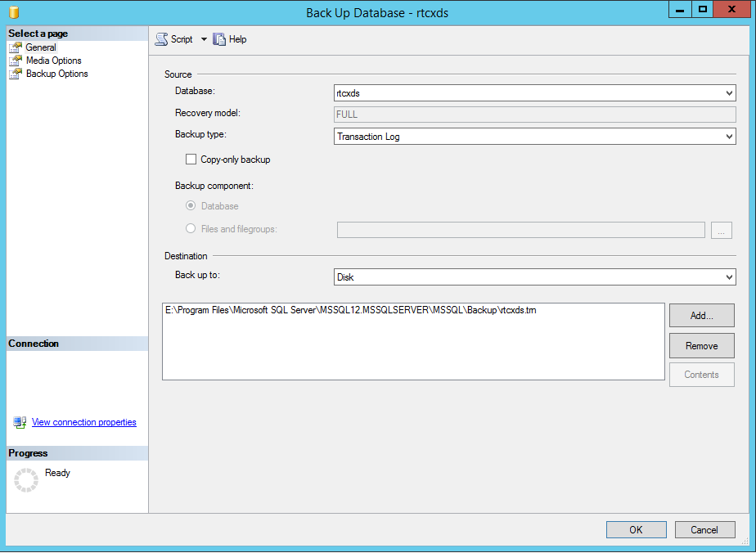The image size is (756, 553).
Task: Click the Ready progress spinner icon
Action: 26,480
